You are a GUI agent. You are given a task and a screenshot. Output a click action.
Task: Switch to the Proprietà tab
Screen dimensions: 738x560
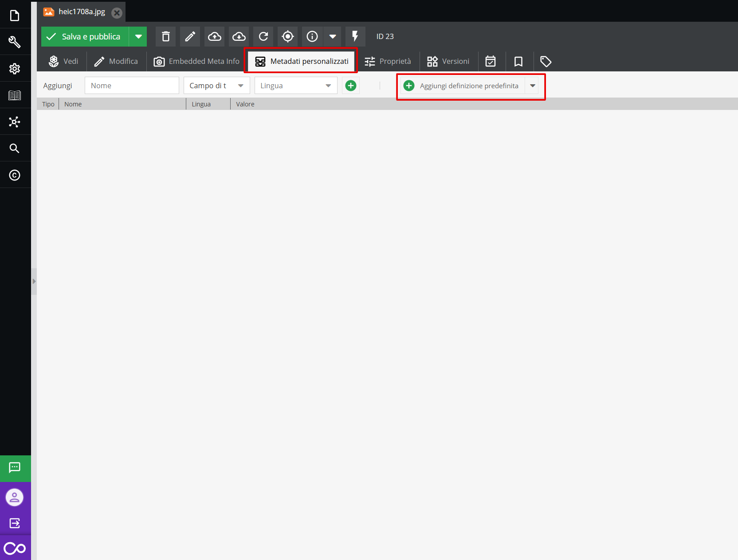point(388,61)
